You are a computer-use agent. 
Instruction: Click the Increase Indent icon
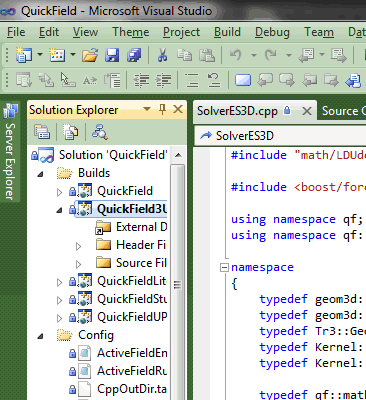163,80
